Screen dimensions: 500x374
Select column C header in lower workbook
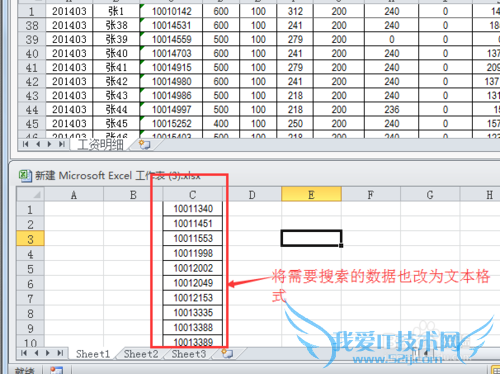192,195
